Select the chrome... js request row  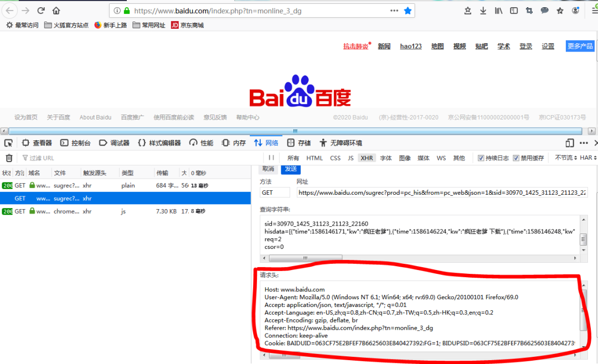tap(125, 211)
